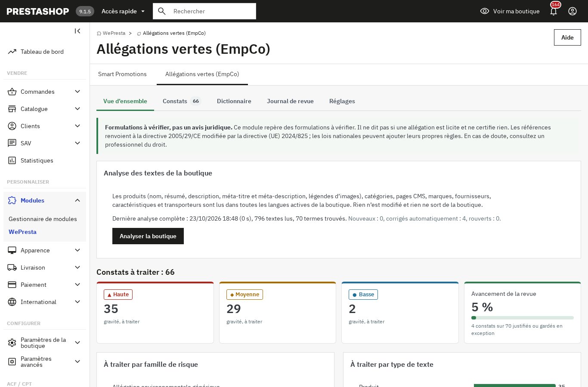The height and width of the screenshot is (387, 588).
Task: Open the Accès rapide dropdown
Action: pyautogui.click(x=124, y=11)
